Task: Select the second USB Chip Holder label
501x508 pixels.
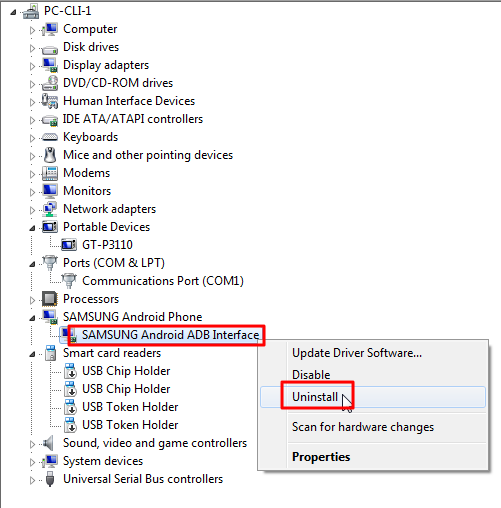Action: (x=126, y=389)
